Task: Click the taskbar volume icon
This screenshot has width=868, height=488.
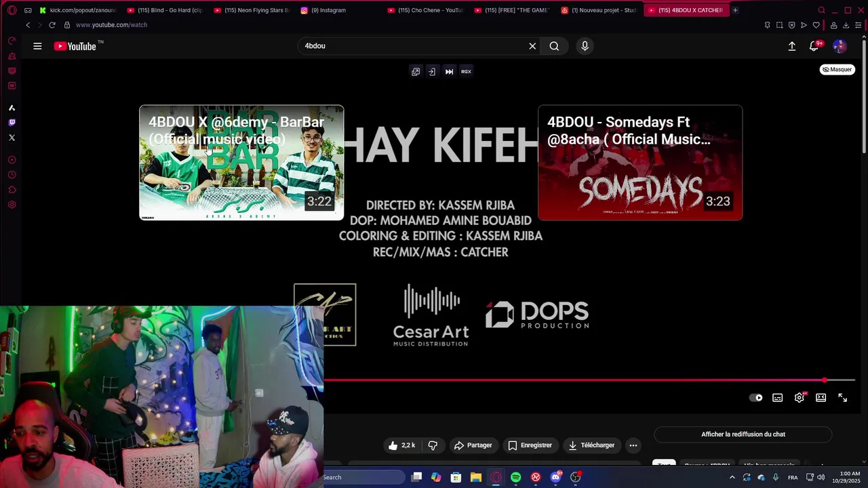Action: point(821,477)
